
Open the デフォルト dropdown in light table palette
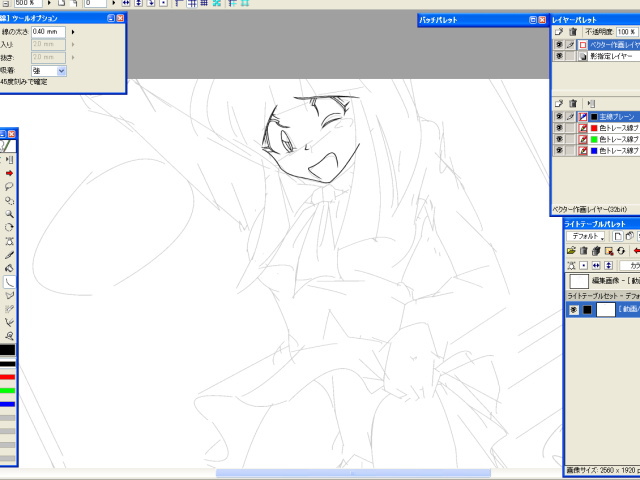point(585,236)
